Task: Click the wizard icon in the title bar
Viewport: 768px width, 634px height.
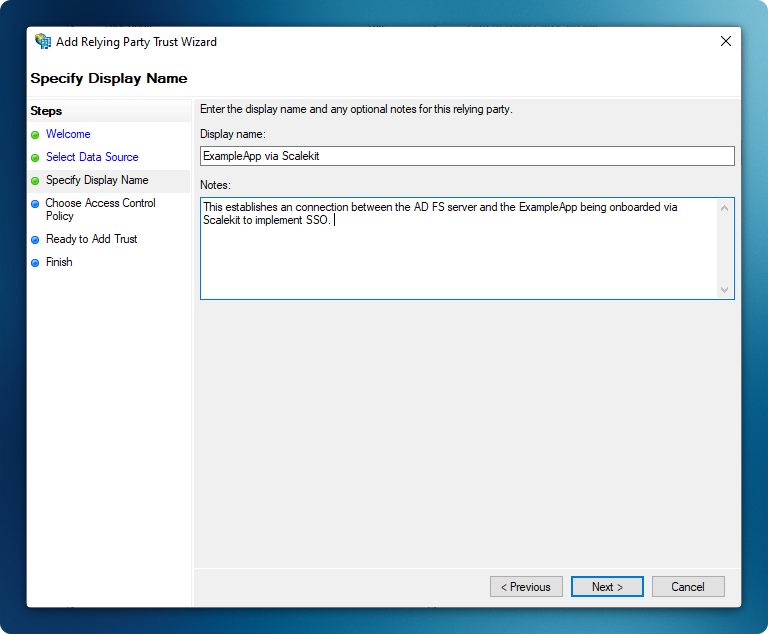Action: click(x=43, y=42)
